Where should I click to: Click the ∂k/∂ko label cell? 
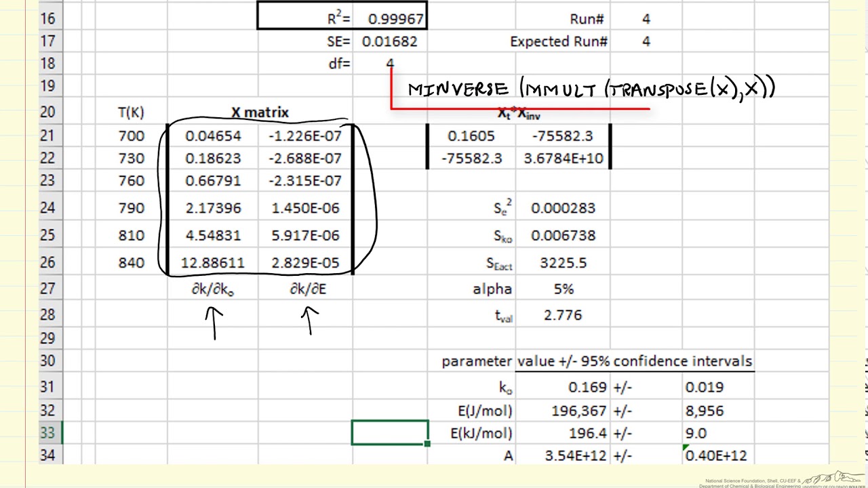click(213, 289)
